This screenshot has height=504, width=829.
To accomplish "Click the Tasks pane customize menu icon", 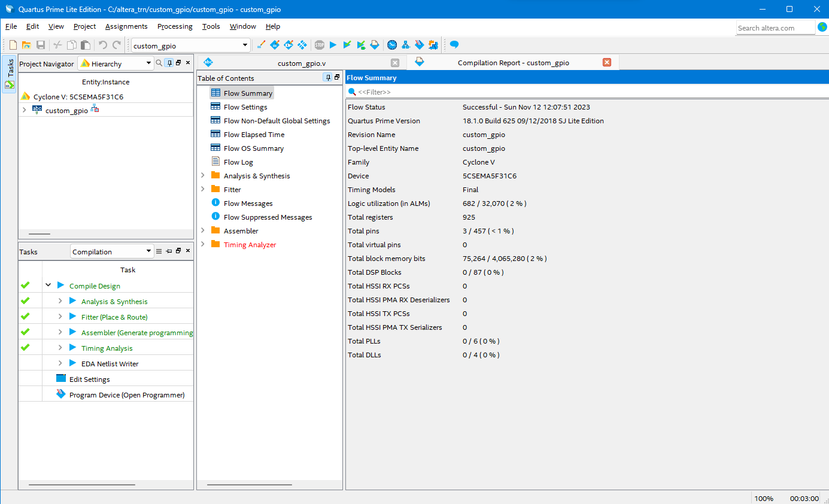I will coord(159,251).
